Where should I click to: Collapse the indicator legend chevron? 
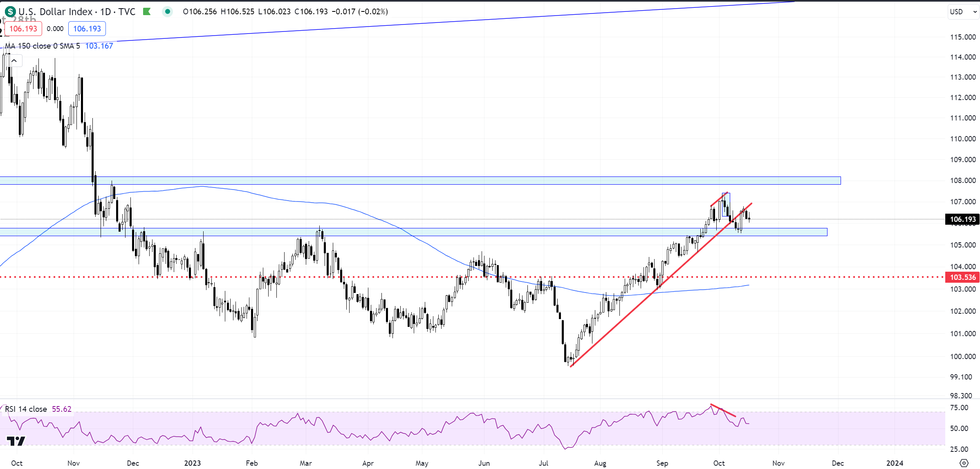click(14, 61)
